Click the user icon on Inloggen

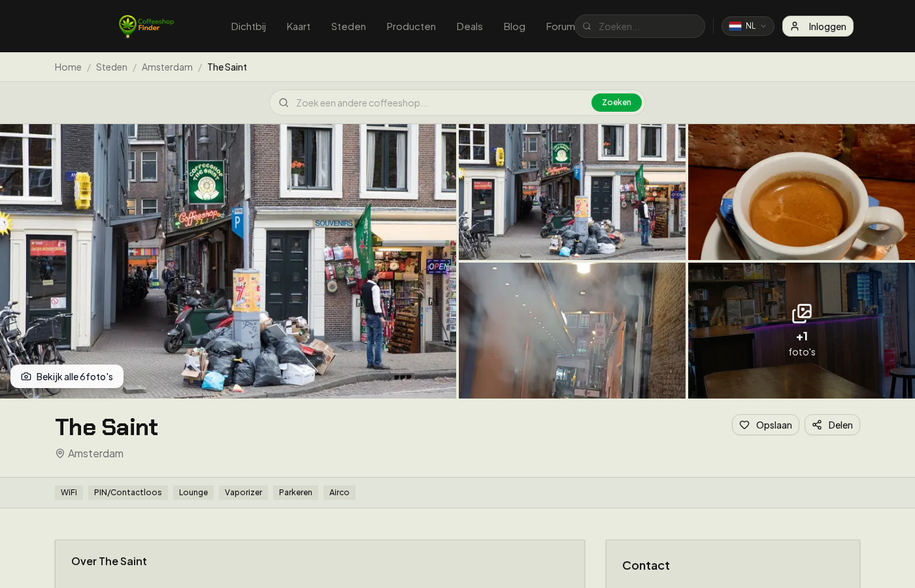[x=795, y=26]
